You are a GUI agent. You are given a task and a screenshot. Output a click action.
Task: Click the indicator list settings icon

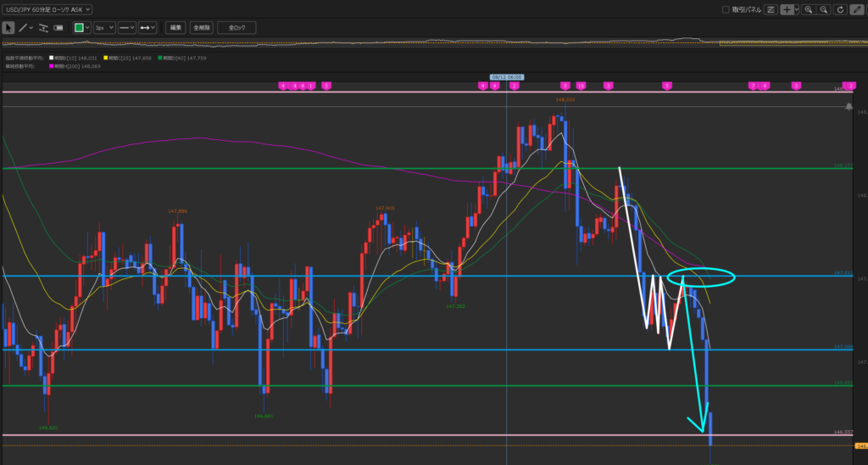click(x=771, y=9)
